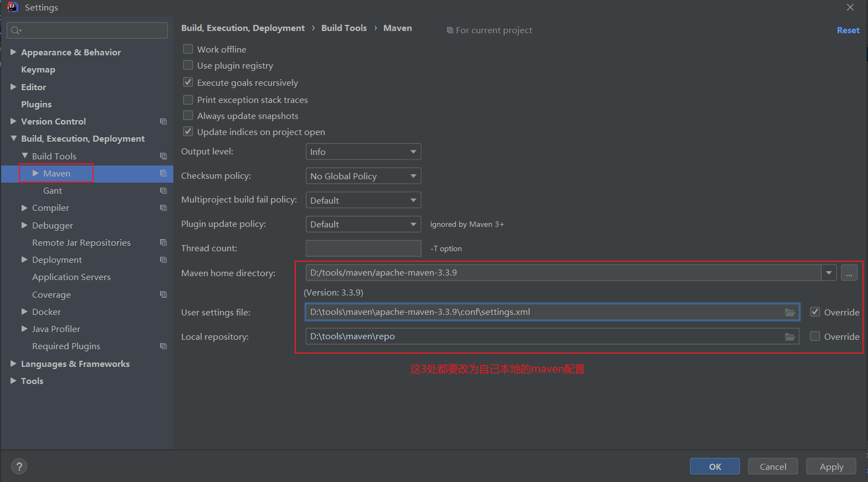
Task: Expand the Version Control node
Action: pyautogui.click(x=13, y=121)
